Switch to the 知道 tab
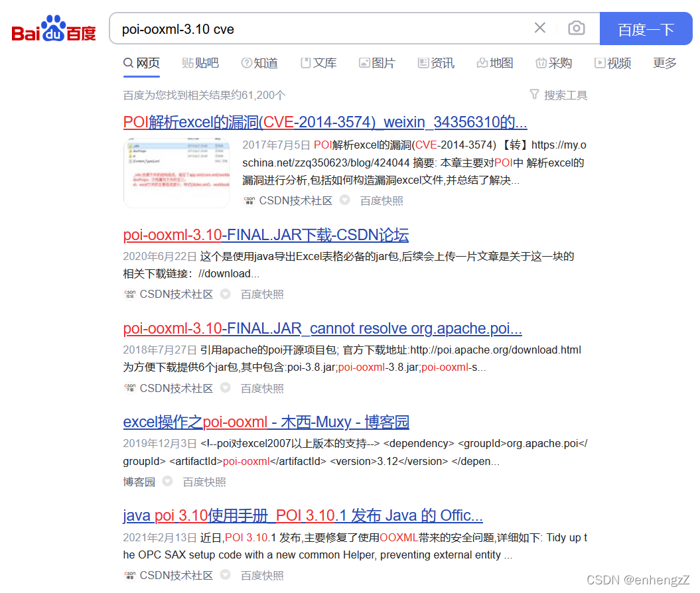 pyautogui.click(x=259, y=63)
